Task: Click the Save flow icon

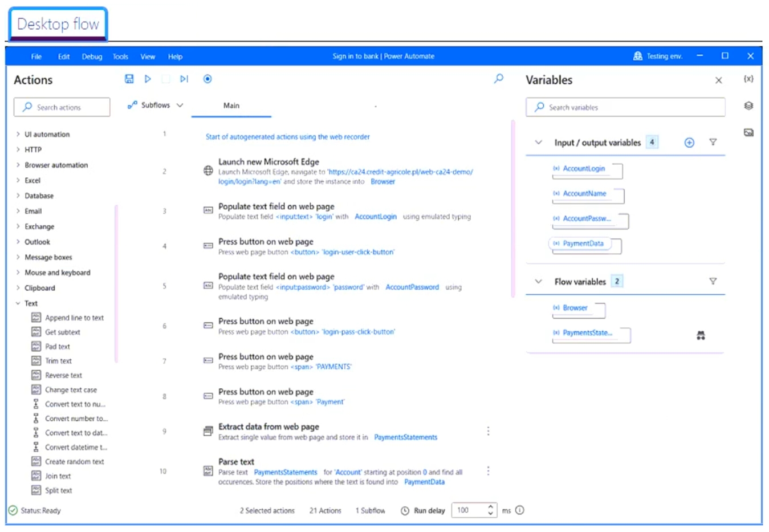Action: (x=129, y=79)
